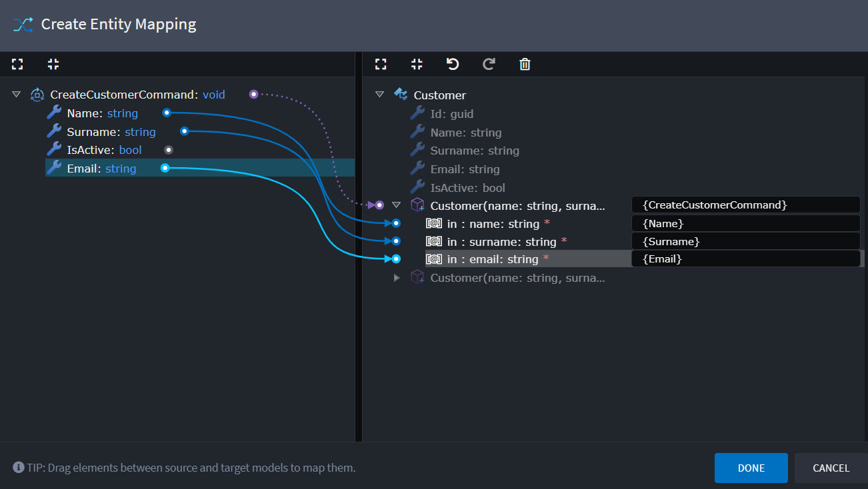Viewport: 868px width, 489px height.
Task: Redo the mapping change
Action: click(489, 64)
